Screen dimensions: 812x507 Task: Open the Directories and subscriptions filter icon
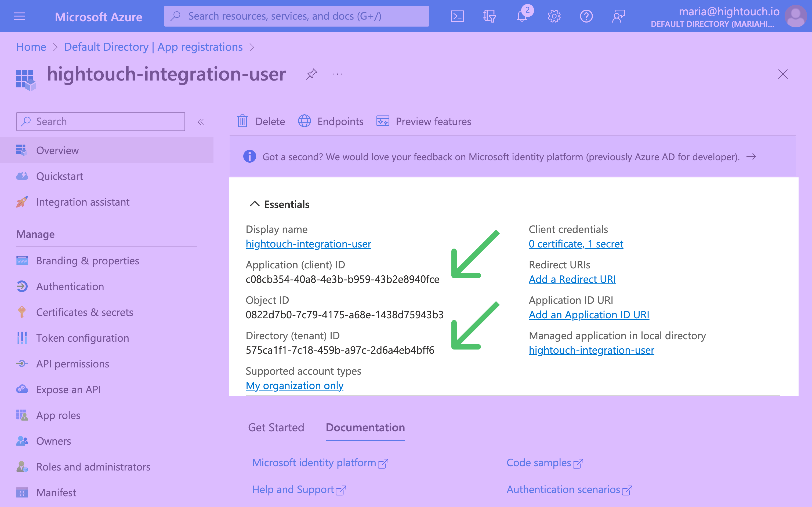489,16
